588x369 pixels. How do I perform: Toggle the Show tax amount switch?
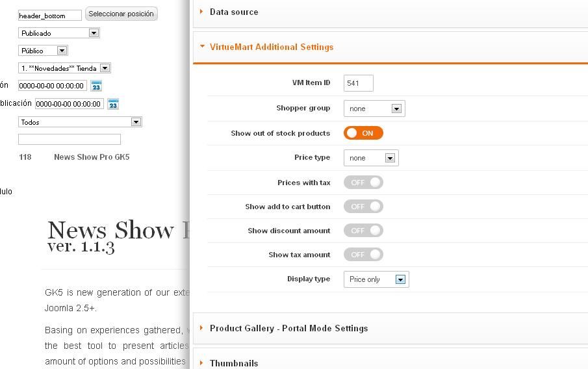tap(363, 255)
